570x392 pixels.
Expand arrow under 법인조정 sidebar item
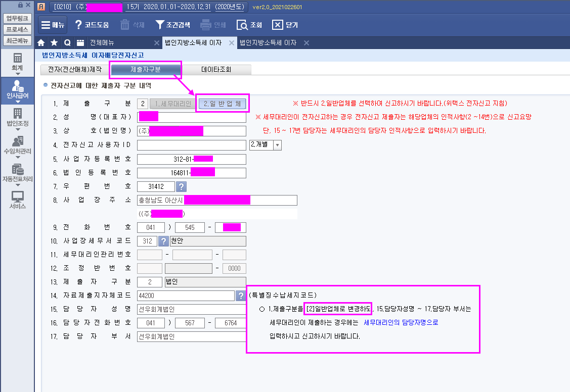point(17,130)
